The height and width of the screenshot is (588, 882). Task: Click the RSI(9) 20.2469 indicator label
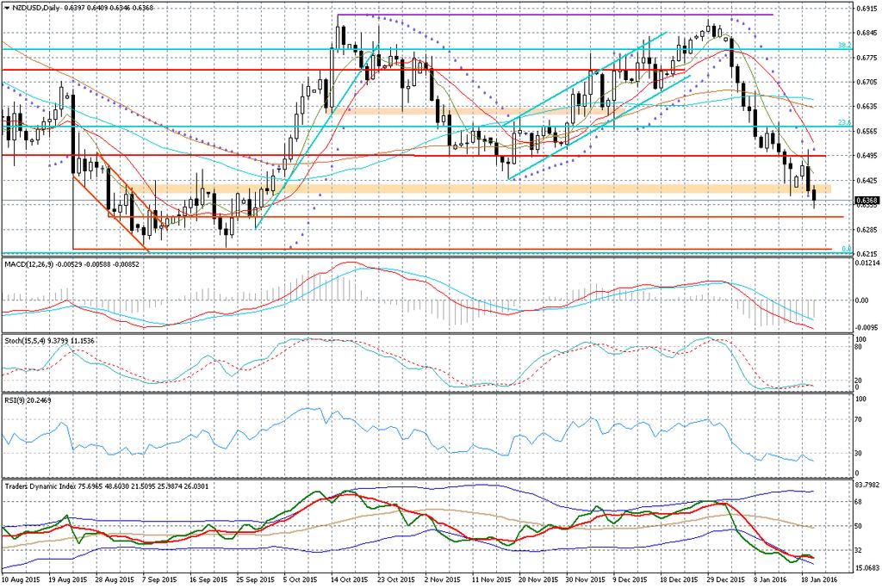pyautogui.click(x=28, y=400)
